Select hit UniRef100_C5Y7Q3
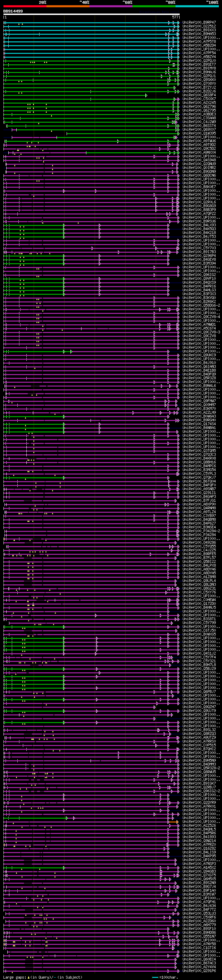This screenshot has width=222, height=980. 199,248
